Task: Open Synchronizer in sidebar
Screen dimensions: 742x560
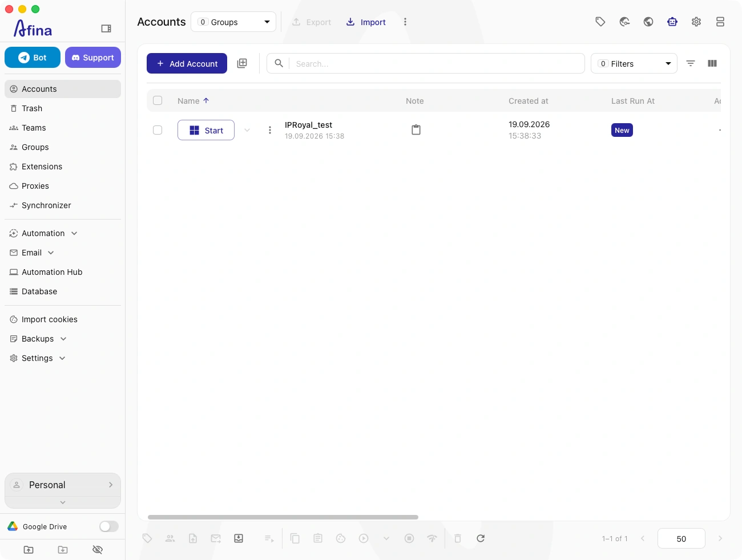Action: [x=63, y=205]
